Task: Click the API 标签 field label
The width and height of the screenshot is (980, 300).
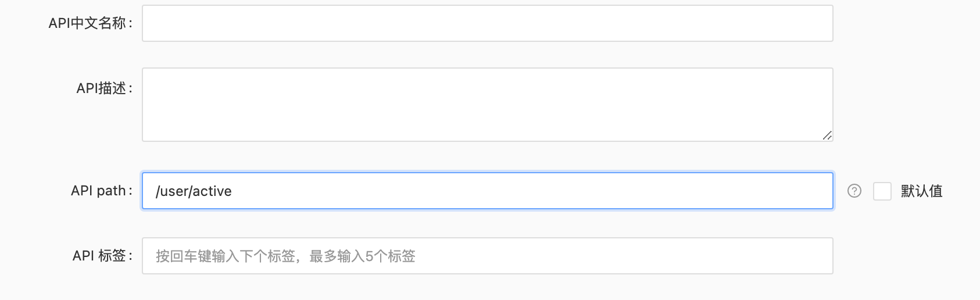Action: (x=103, y=256)
